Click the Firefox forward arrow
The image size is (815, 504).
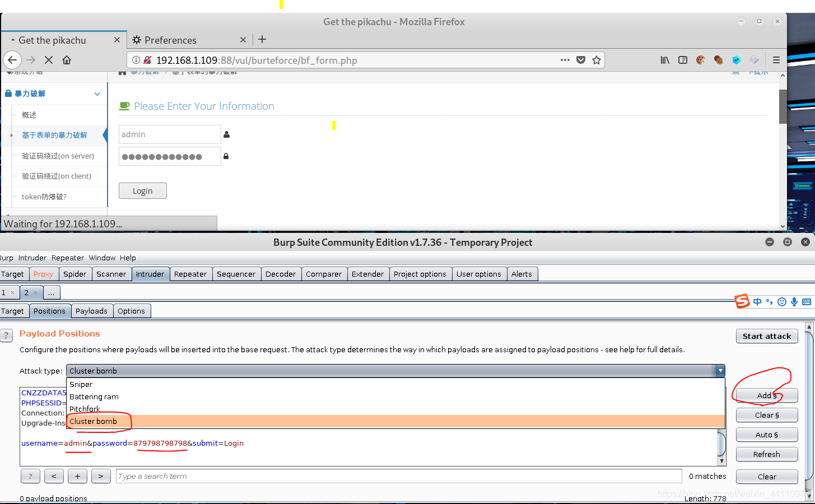[31, 60]
